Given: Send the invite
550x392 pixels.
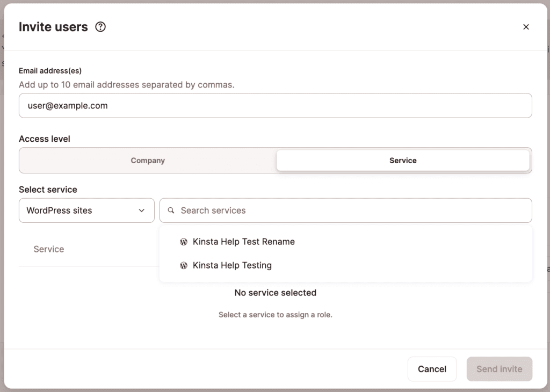Looking at the screenshot, I should 499,369.
